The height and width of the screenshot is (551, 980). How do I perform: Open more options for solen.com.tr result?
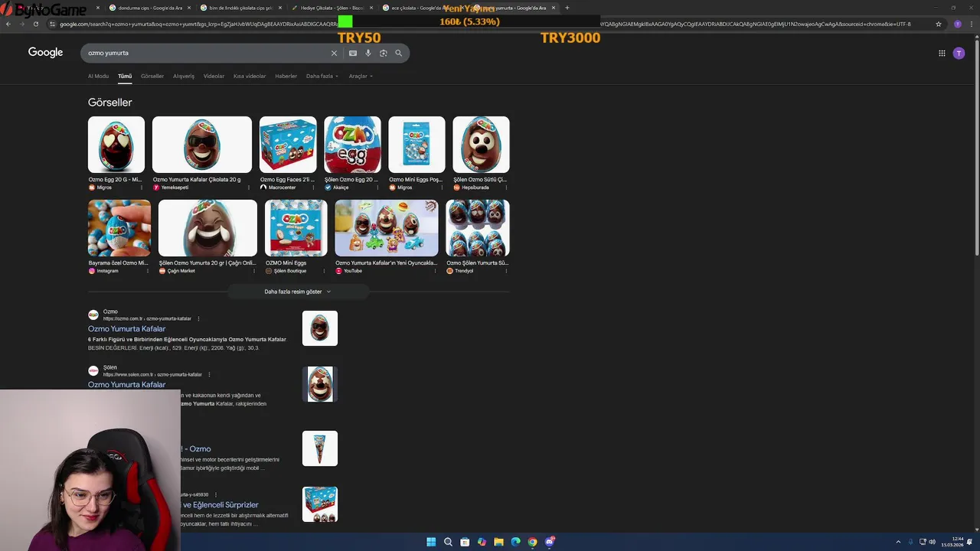[209, 374]
